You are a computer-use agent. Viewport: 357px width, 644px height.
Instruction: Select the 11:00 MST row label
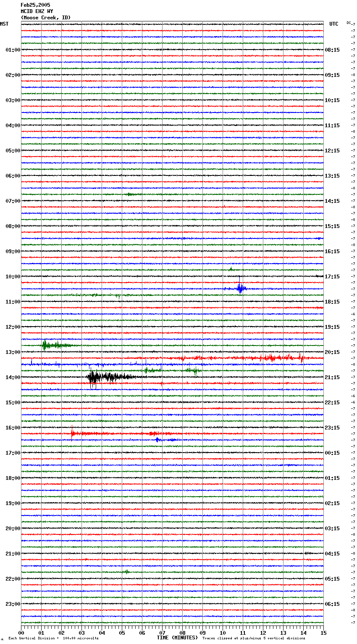click(13, 302)
